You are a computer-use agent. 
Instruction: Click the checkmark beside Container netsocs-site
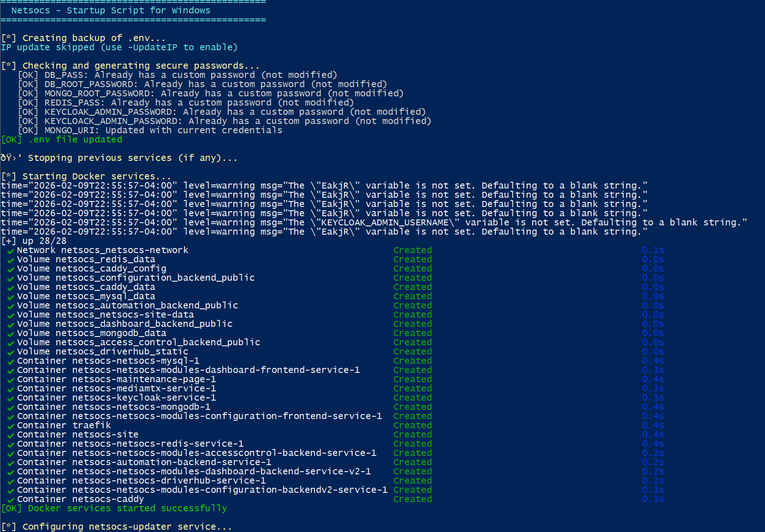tap(10, 435)
